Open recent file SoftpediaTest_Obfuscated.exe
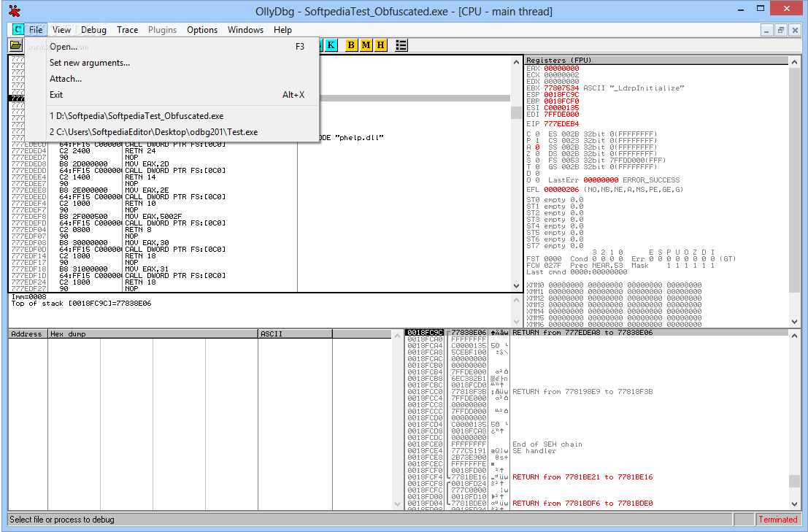The image size is (808, 532). pyautogui.click(x=172, y=116)
